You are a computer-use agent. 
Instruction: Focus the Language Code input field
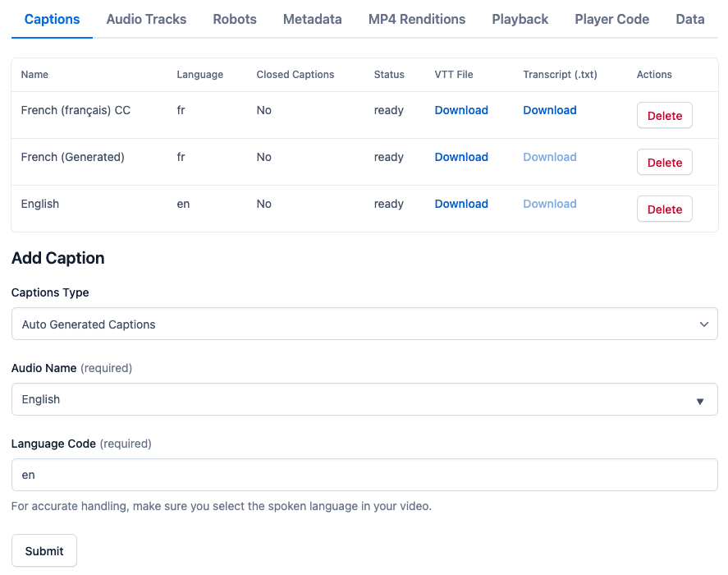coord(364,475)
